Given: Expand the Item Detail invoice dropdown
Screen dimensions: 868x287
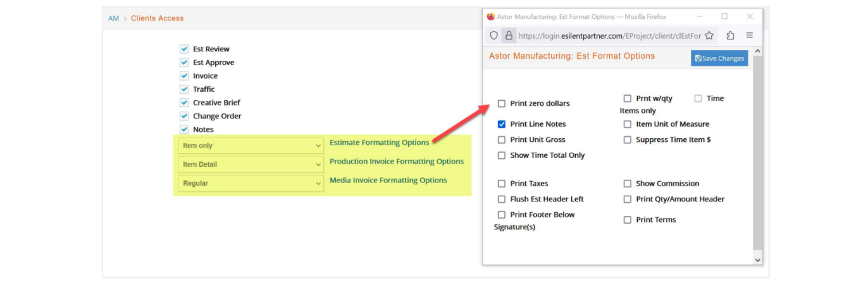Looking at the screenshot, I should click(x=251, y=165).
